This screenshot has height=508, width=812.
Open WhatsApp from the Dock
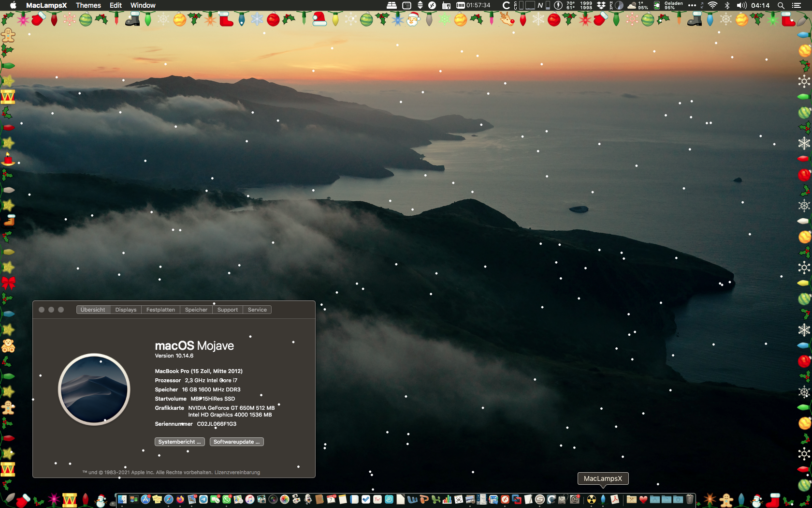(x=227, y=499)
